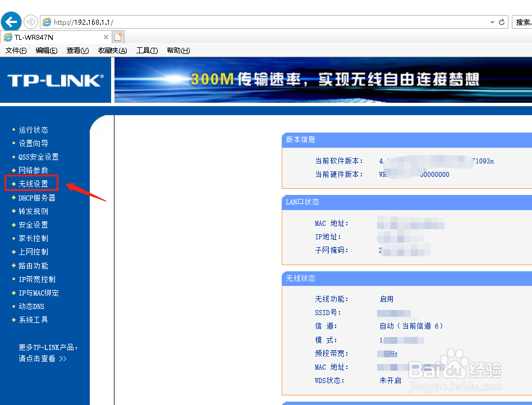
Task: Open the 收藏夹(A) menu
Action: (x=112, y=51)
